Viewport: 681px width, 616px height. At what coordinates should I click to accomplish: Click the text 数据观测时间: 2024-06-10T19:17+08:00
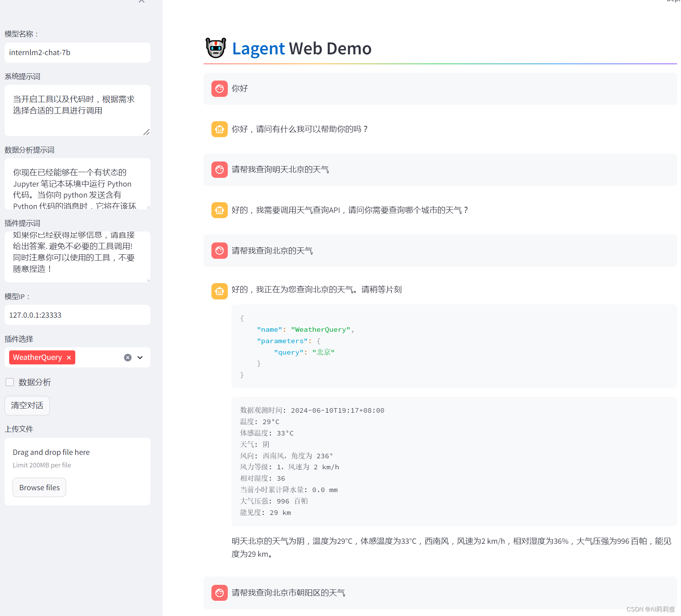click(x=312, y=410)
